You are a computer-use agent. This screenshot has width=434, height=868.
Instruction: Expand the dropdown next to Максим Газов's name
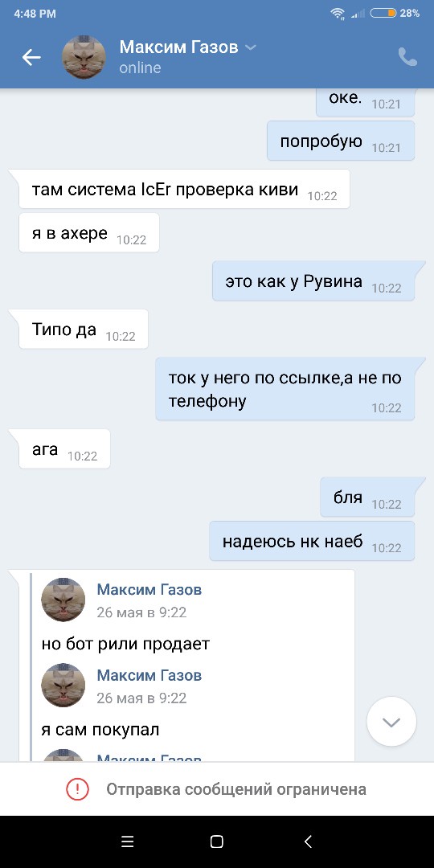[251, 47]
